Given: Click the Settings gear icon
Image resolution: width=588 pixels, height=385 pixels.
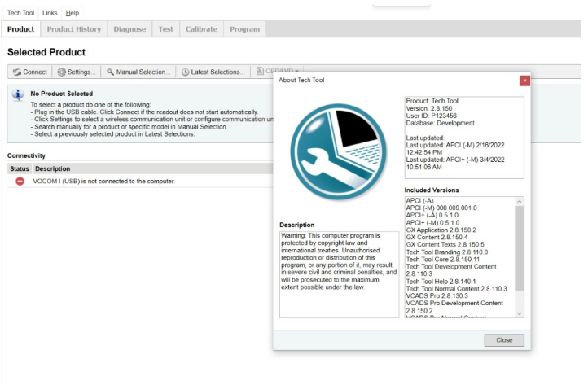Looking at the screenshot, I should coord(62,72).
